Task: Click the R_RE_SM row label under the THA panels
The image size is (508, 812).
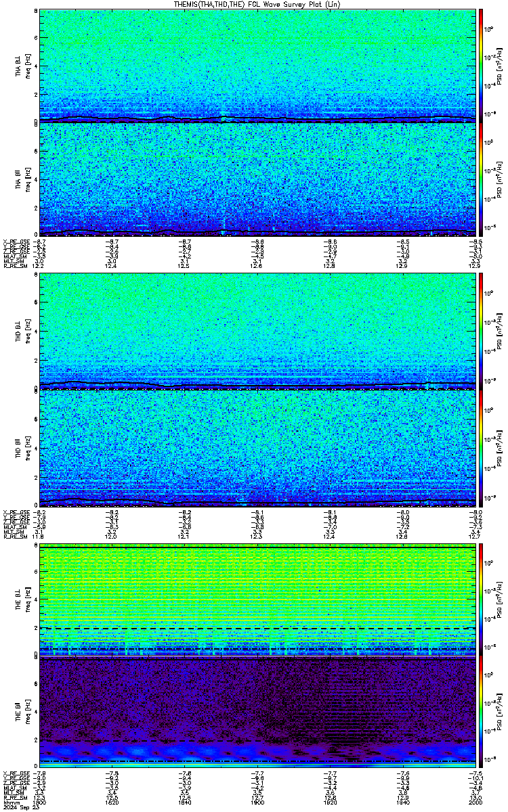Action: point(14,266)
